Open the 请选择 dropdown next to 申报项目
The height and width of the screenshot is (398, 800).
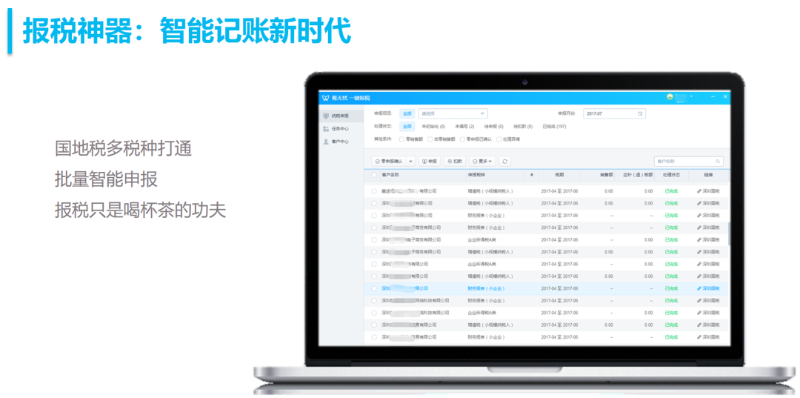coord(453,114)
